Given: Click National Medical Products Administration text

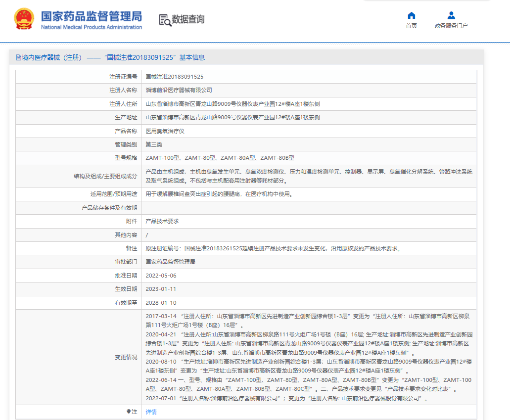Looking at the screenshot, I should click(92, 27).
